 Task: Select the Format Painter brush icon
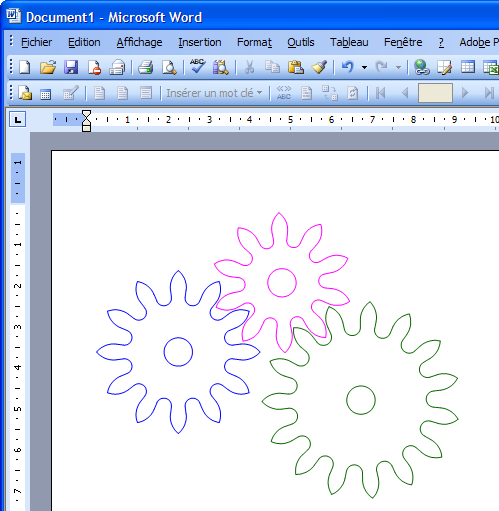coord(319,67)
